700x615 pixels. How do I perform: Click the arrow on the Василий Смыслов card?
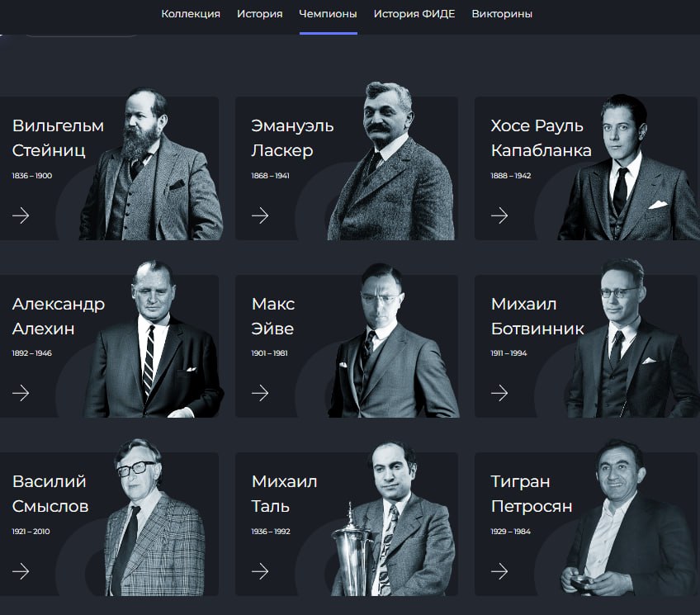click(21, 570)
